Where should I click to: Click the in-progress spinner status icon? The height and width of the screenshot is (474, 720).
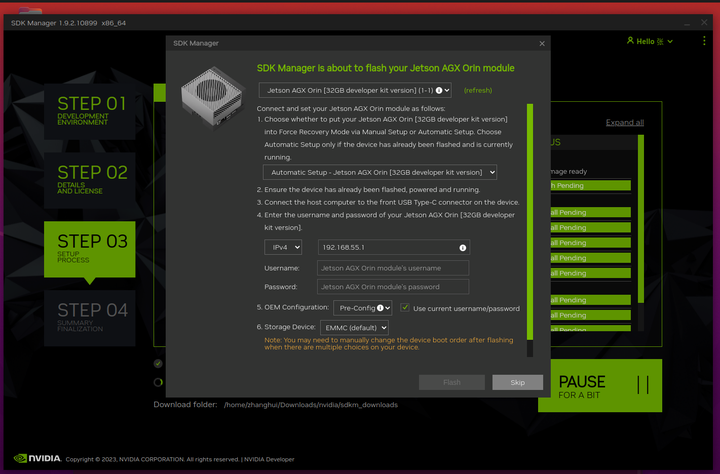point(158,382)
